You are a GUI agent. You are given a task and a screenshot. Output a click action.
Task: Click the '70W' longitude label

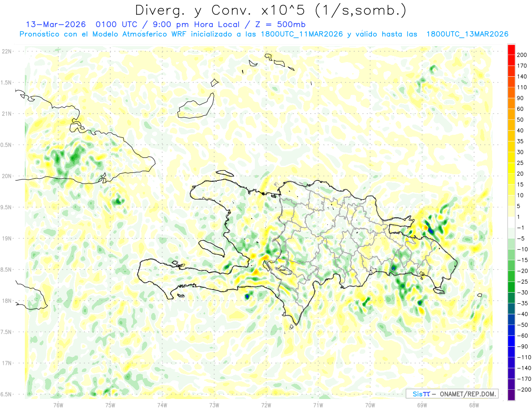(370, 406)
